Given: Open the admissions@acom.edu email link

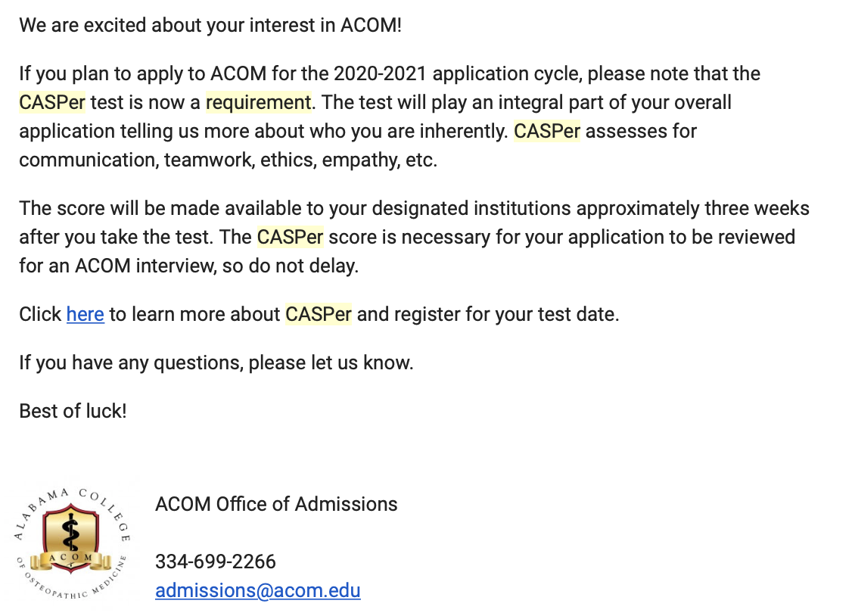Looking at the screenshot, I should pos(257,590).
